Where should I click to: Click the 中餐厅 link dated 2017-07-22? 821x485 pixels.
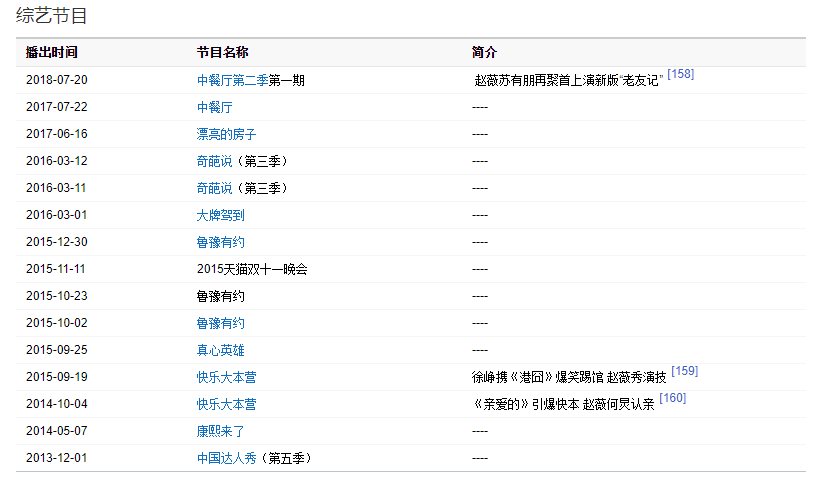coord(214,107)
